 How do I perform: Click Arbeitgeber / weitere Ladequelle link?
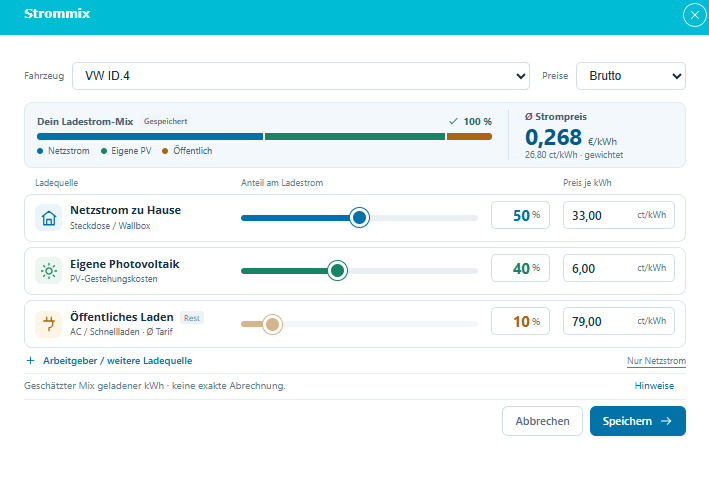[118, 361]
